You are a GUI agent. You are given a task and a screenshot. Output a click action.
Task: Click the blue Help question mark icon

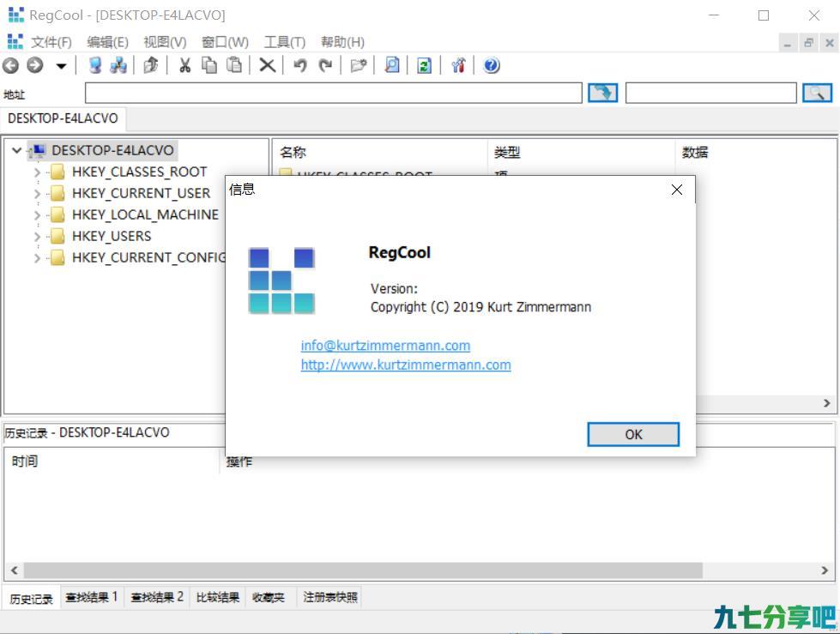tap(492, 65)
